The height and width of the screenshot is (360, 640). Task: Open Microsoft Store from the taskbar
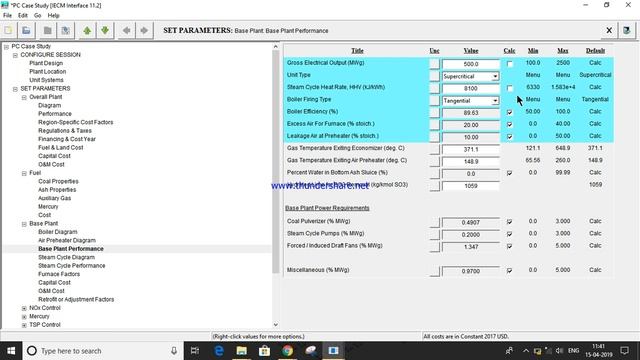pyautogui.click(x=264, y=351)
